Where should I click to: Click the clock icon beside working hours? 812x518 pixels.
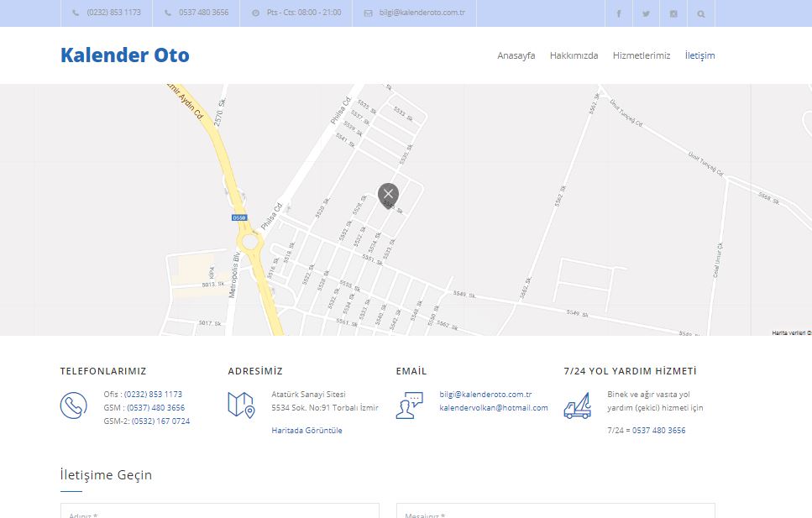[x=256, y=13]
